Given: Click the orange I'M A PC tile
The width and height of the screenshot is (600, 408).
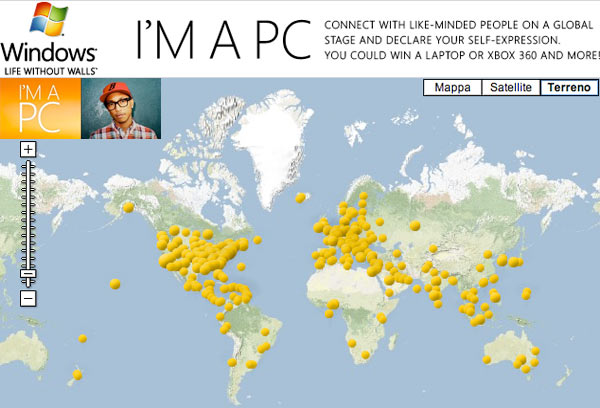Looking at the screenshot, I should click(x=38, y=110).
